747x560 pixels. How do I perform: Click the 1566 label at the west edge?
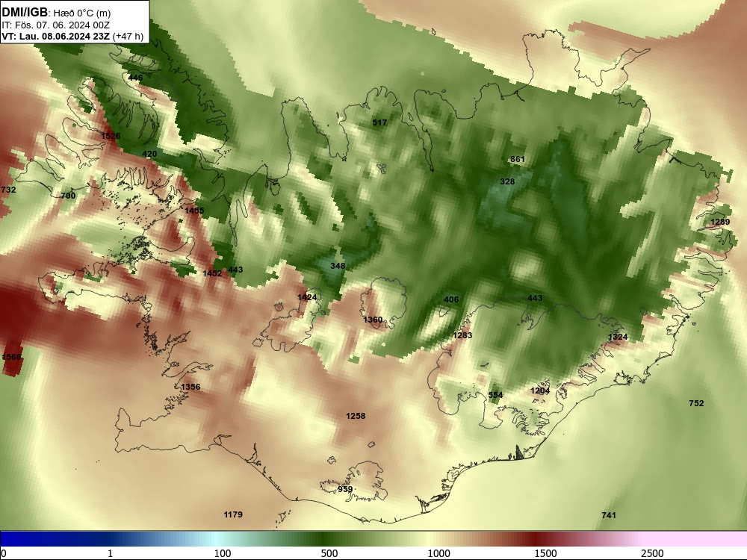tap(11, 357)
